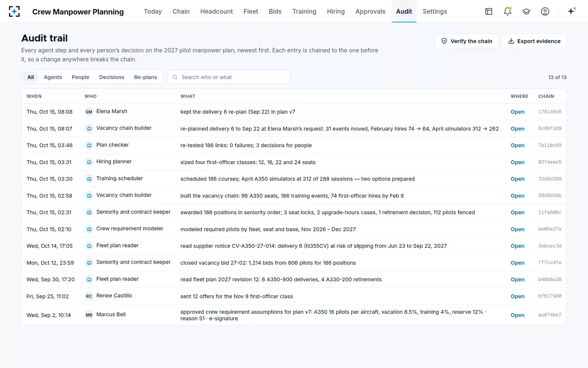Image resolution: width=588 pixels, height=368 pixels.
Task: Filter the audit trail by People
Action: point(80,77)
